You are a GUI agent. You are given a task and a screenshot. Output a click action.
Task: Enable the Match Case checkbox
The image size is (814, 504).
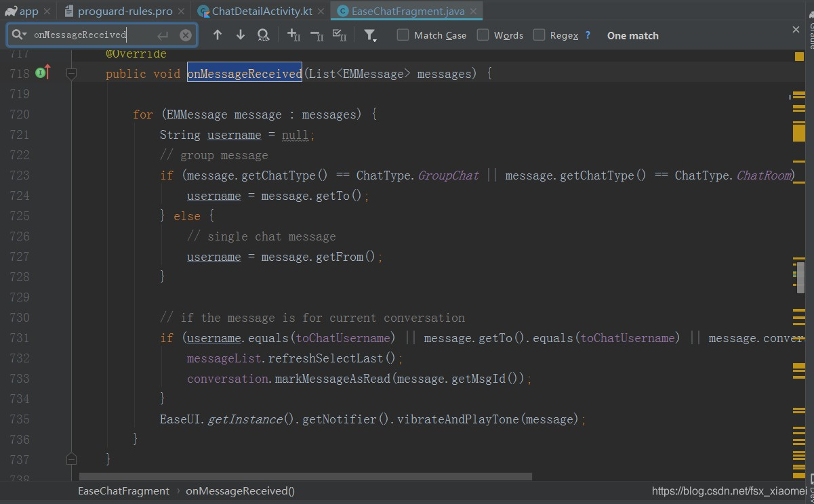tap(403, 35)
